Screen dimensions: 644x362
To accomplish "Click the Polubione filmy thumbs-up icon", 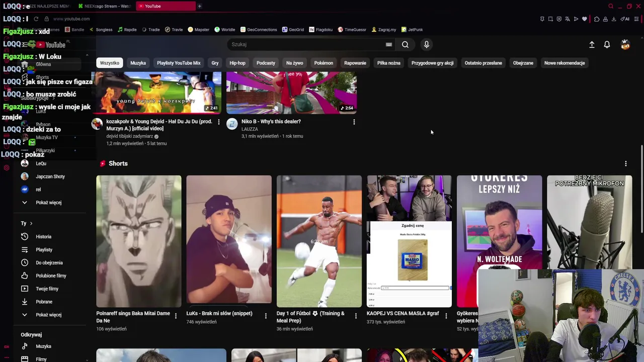I will point(24,276).
